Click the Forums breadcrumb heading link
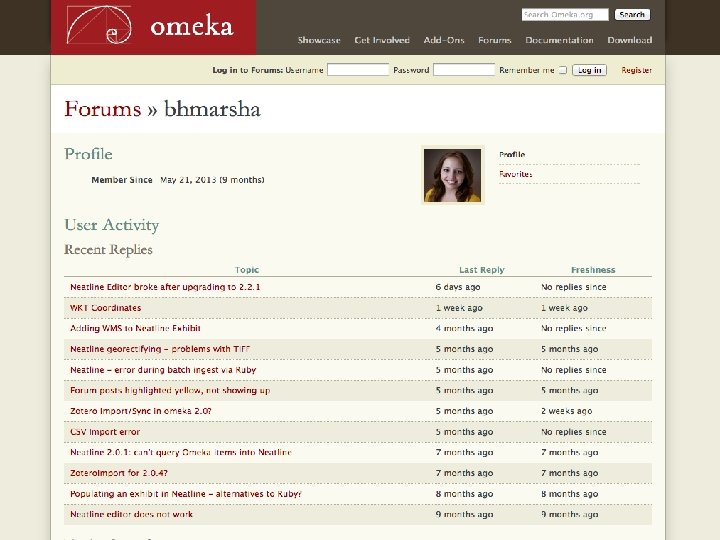 (x=103, y=109)
